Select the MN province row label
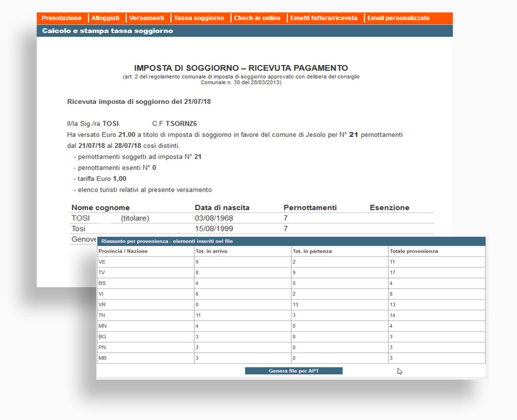This screenshot has width=517, height=420. [102, 326]
